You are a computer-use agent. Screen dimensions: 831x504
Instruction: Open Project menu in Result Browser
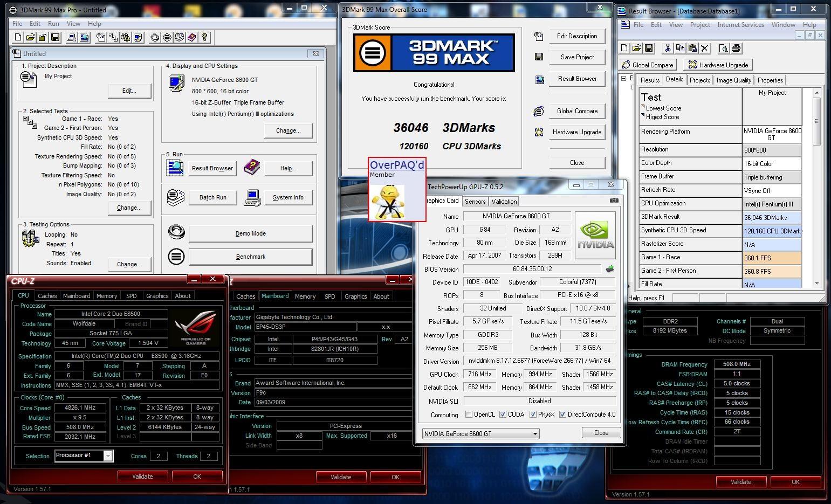pyautogui.click(x=700, y=25)
